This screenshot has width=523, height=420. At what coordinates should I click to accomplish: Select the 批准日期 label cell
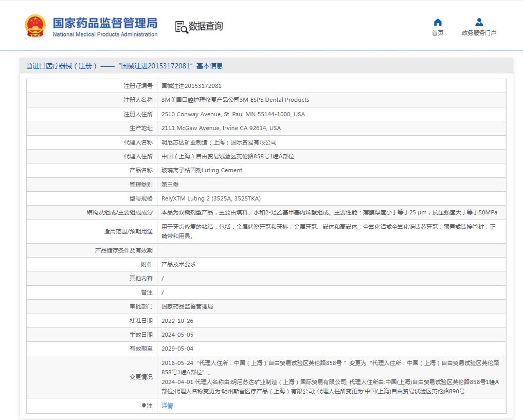(x=92, y=321)
